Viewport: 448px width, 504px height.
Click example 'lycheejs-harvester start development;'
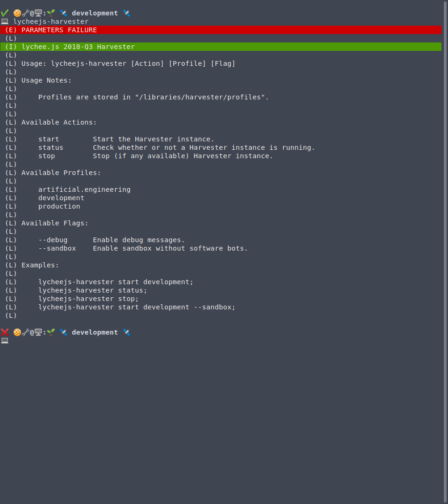pos(116,282)
